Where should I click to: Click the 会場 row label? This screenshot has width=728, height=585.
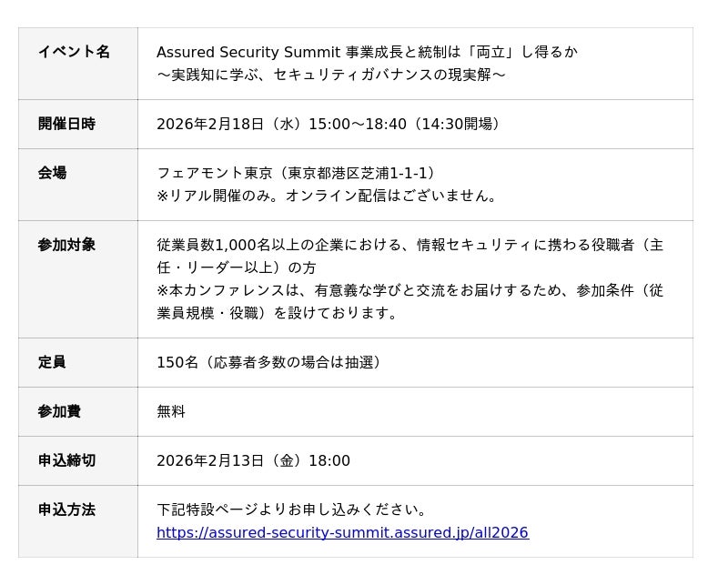pos(52,173)
